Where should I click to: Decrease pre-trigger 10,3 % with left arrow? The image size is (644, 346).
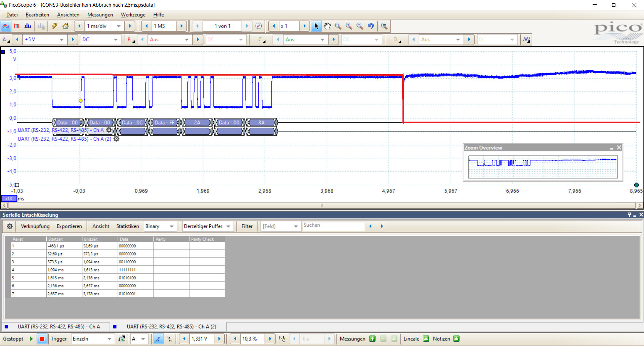click(235, 339)
